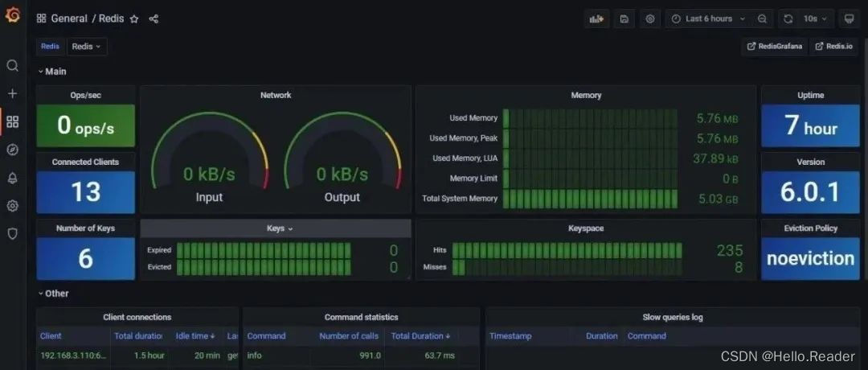Image resolution: width=868 pixels, height=370 pixels.
Task: Click the Misses value 8
Action: [738, 268]
